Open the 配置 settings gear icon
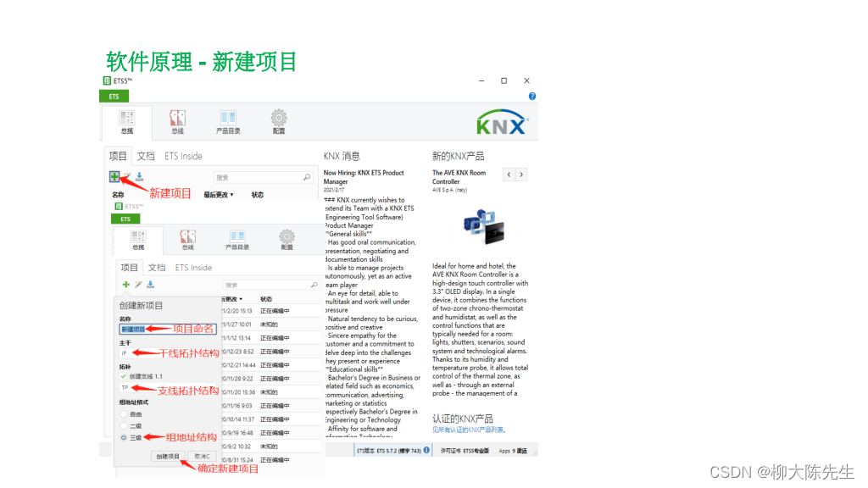 tap(278, 119)
